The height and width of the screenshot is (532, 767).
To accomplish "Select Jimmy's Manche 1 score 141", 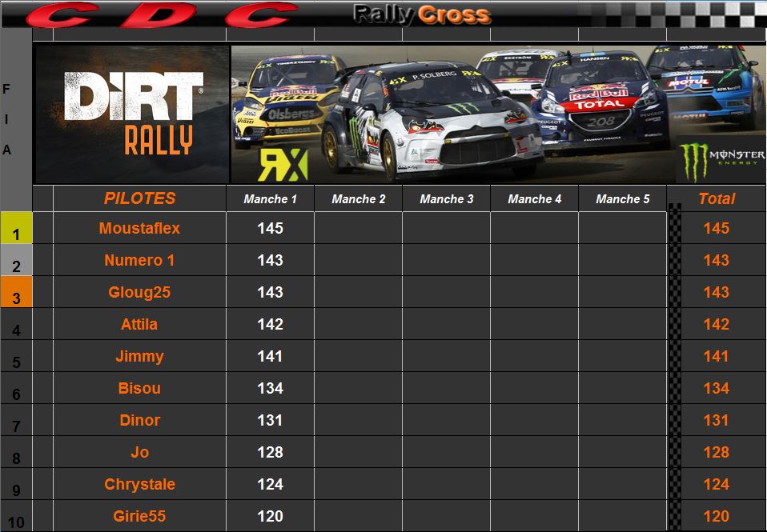I will coord(270,356).
